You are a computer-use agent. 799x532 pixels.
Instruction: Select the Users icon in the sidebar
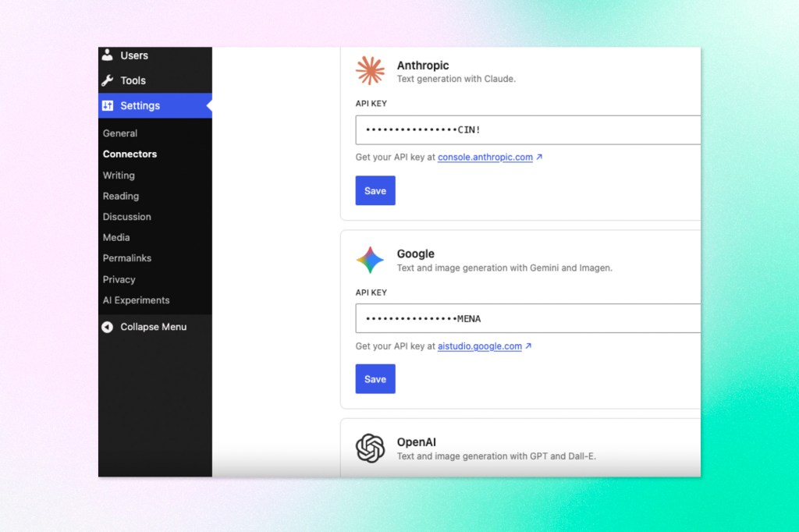pyautogui.click(x=108, y=55)
